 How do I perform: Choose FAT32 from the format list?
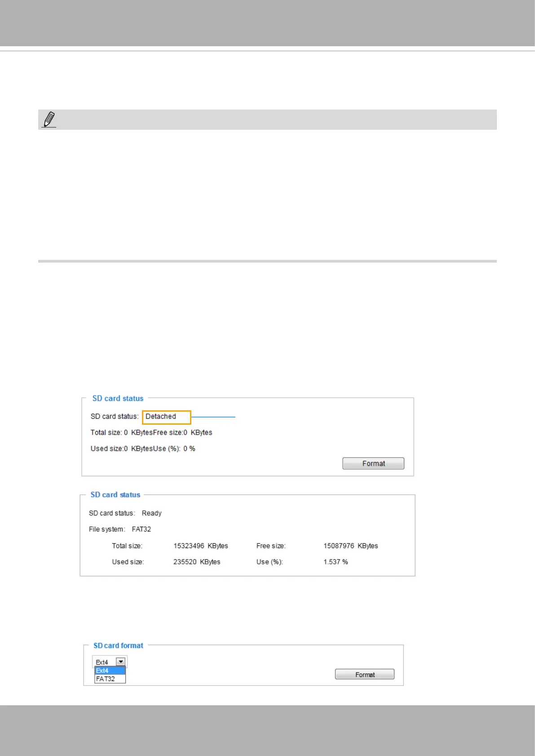[x=110, y=679]
